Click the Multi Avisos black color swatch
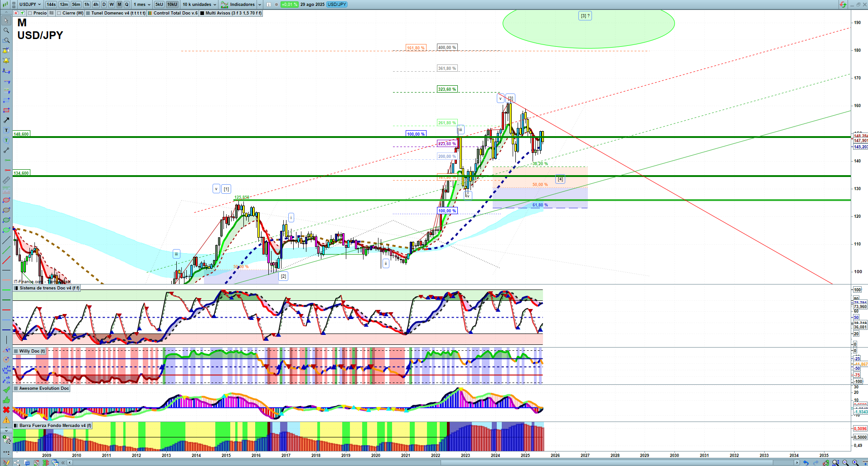 203,13
